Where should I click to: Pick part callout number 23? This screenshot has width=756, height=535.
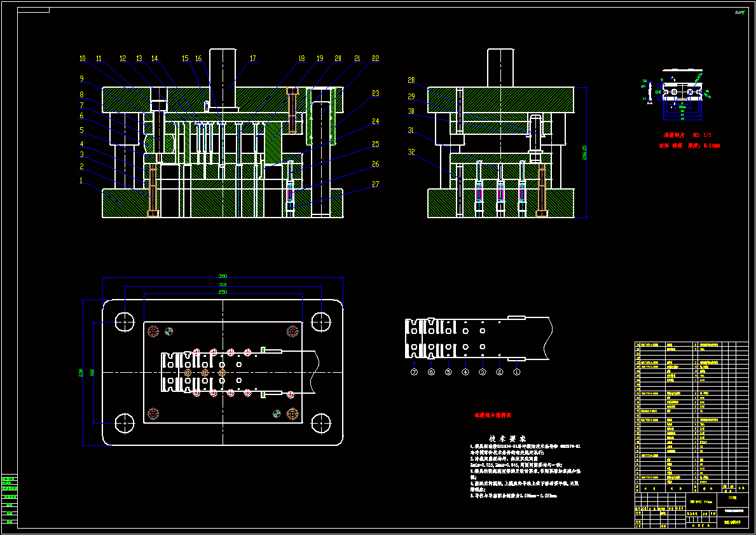tap(376, 94)
